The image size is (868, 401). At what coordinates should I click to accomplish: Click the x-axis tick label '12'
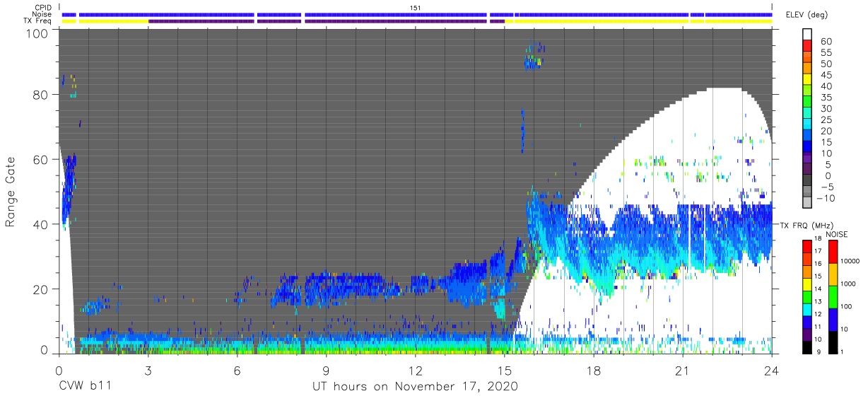(x=416, y=371)
